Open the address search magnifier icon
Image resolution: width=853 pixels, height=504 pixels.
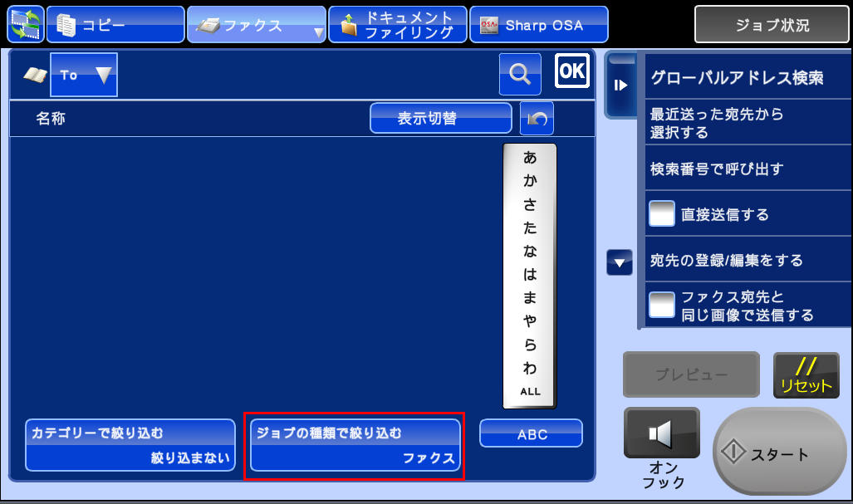(520, 74)
